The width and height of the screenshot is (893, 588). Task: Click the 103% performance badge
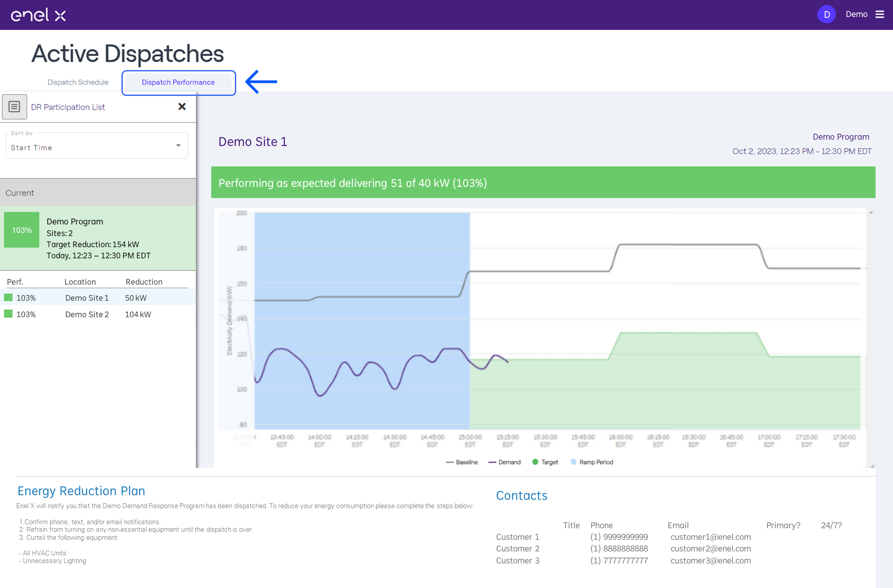click(x=22, y=230)
